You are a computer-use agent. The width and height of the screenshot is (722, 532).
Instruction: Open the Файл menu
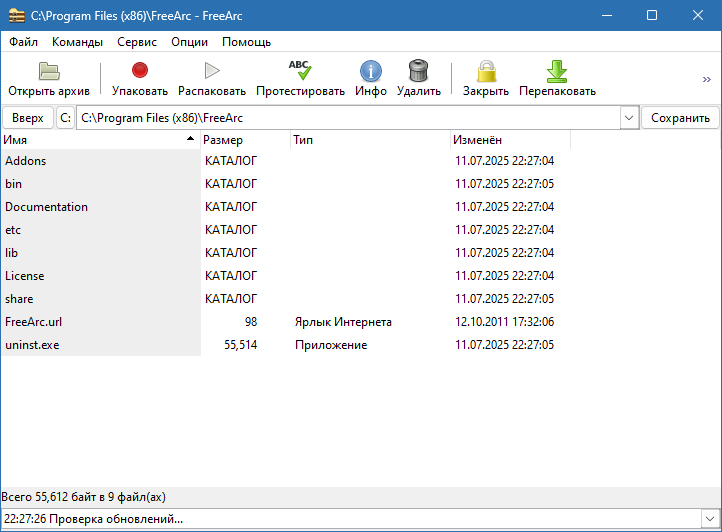point(23,42)
